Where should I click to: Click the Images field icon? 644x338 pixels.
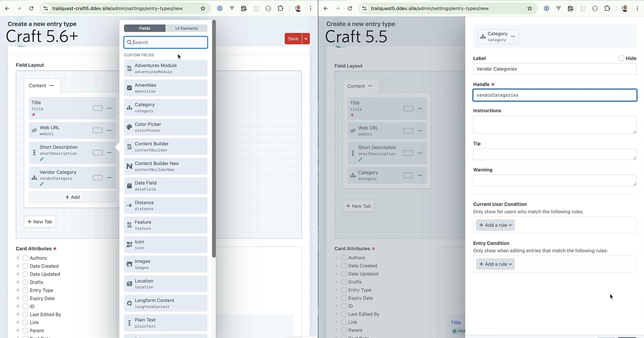(x=129, y=264)
